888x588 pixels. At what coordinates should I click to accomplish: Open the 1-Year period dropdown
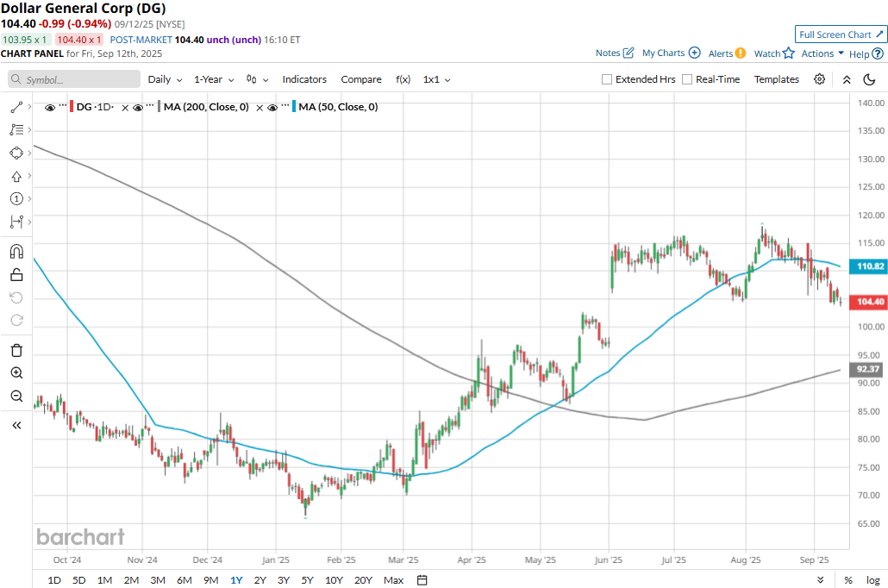tap(214, 79)
